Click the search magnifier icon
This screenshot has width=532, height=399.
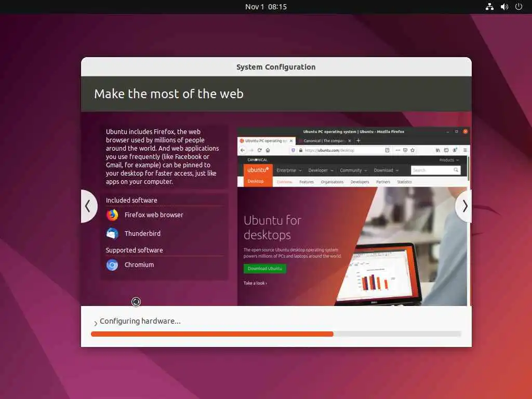click(x=456, y=170)
